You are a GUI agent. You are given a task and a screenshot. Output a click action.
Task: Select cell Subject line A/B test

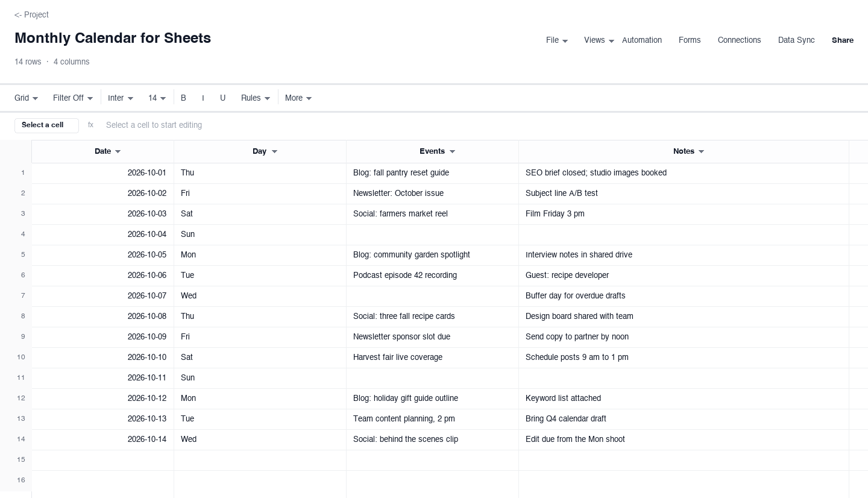[x=684, y=194]
